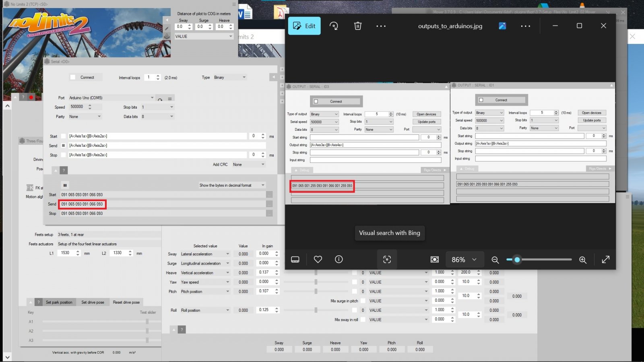644x362 pixels.
Task: Add photo to favorites with heart icon
Action: tap(318, 259)
